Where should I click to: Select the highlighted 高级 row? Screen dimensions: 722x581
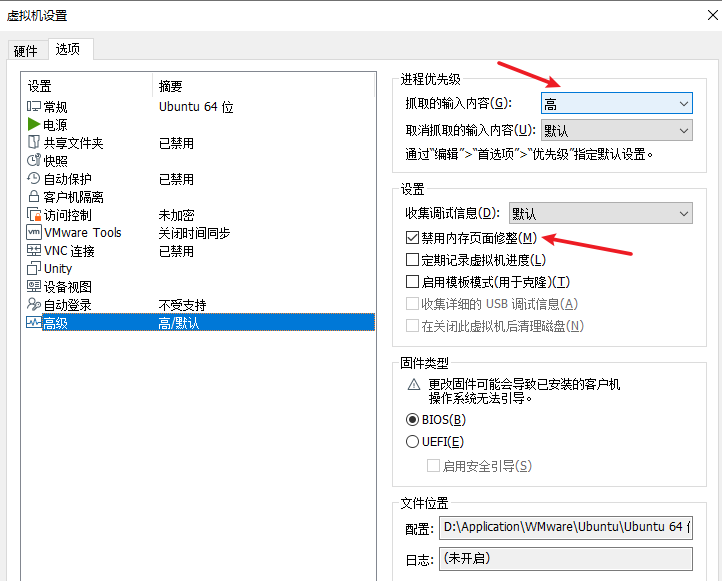coord(200,323)
